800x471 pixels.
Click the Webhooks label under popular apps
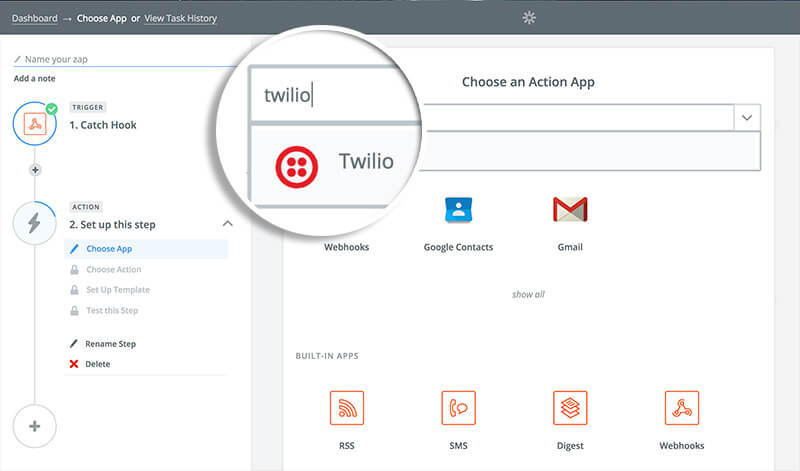(x=346, y=247)
